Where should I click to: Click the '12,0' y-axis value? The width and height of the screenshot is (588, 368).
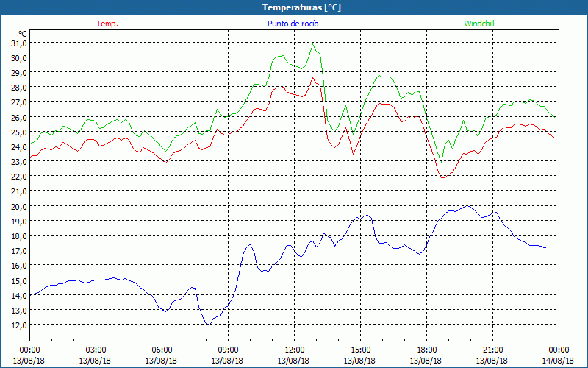coord(19,325)
